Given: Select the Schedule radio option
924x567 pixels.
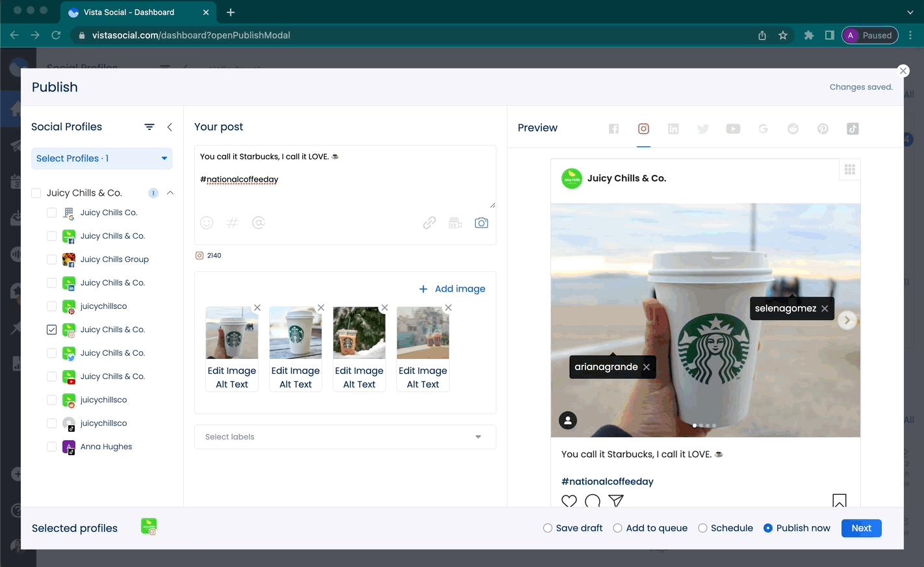Looking at the screenshot, I should coord(702,528).
